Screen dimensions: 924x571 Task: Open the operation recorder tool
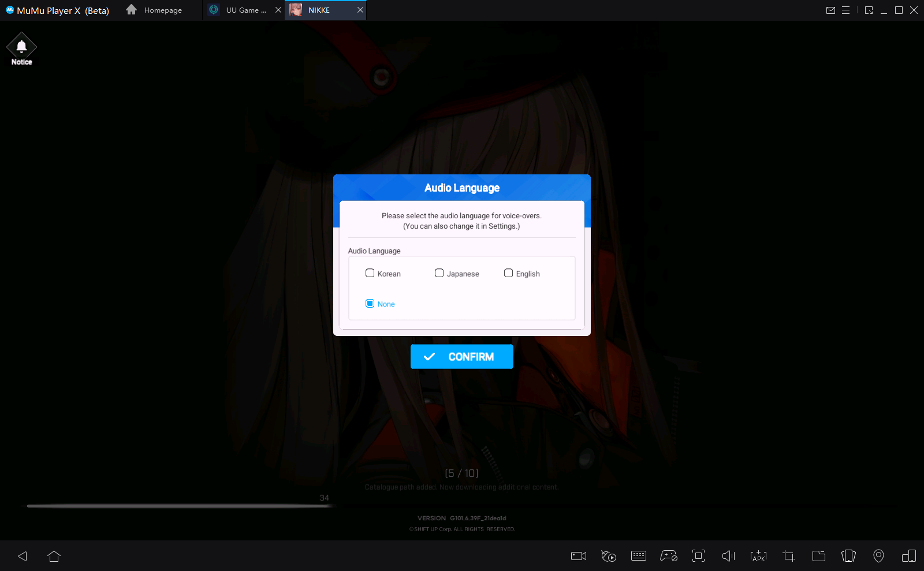pos(608,556)
